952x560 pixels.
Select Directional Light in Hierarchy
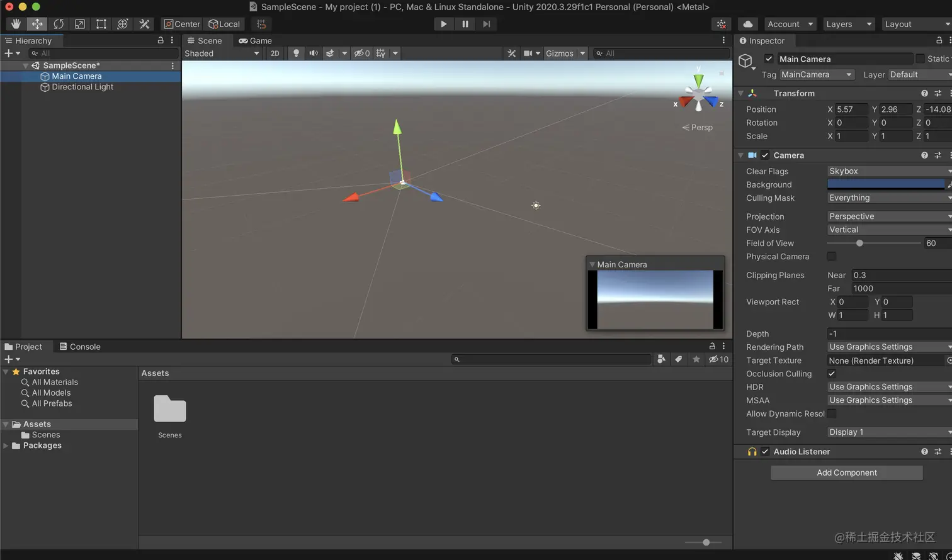82,87
